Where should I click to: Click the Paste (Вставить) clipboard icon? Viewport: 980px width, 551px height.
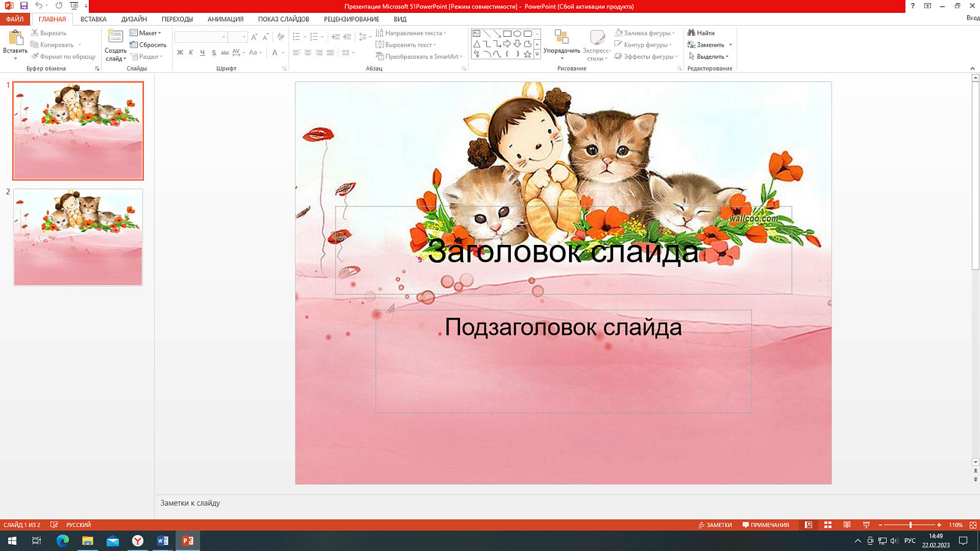point(15,38)
